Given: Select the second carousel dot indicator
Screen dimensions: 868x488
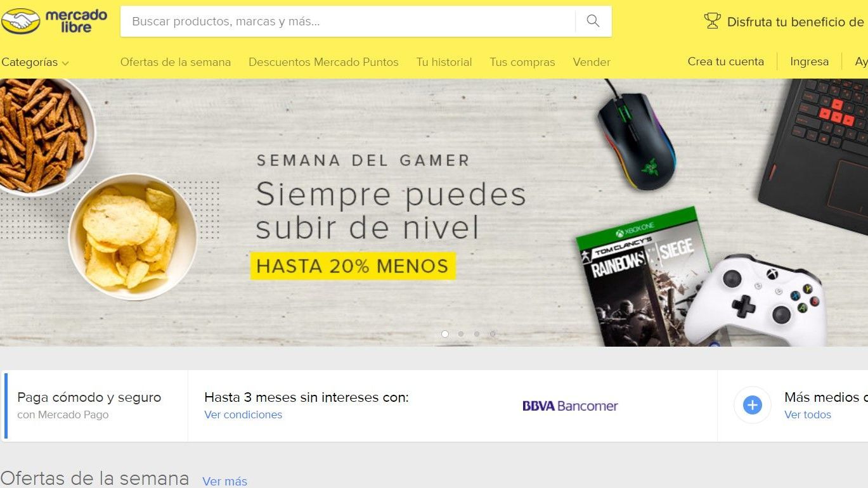Looking at the screenshot, I should pyautogui.click(x=461, y=334).
